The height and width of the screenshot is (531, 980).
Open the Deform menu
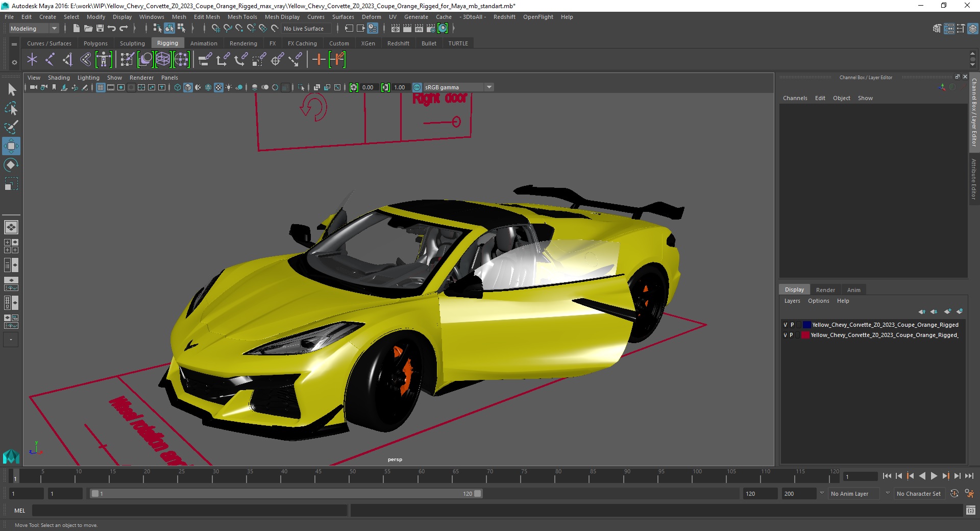[x=372, y=17]
